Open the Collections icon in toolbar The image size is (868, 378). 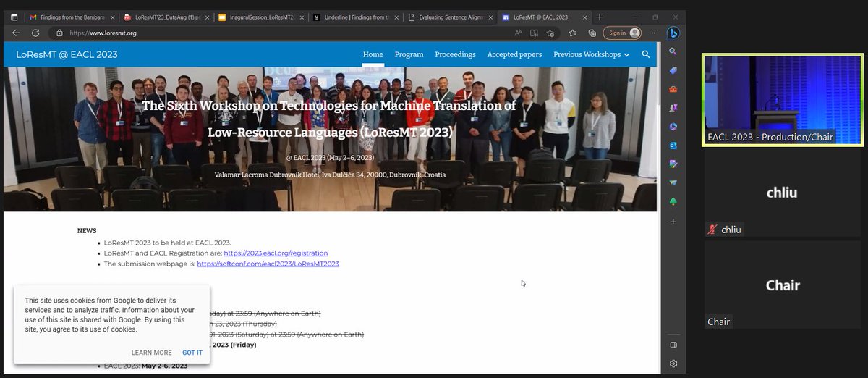[x=592, y=33]
